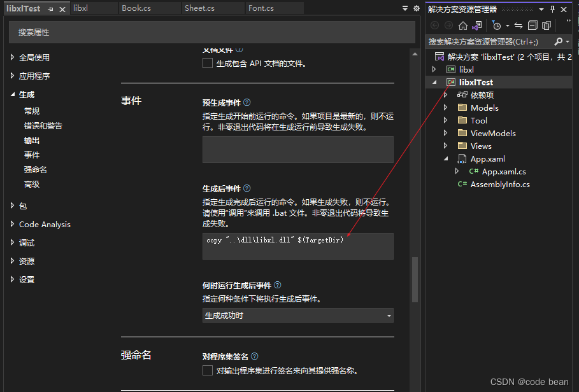Select the ViewModels folder
Viewport: 579px width, 392px height.
click(493, 133)
